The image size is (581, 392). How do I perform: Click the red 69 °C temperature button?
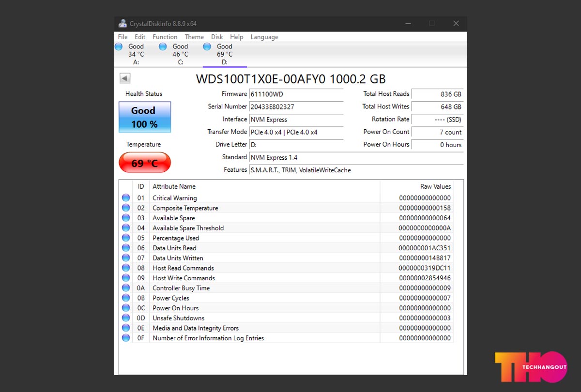145,163
